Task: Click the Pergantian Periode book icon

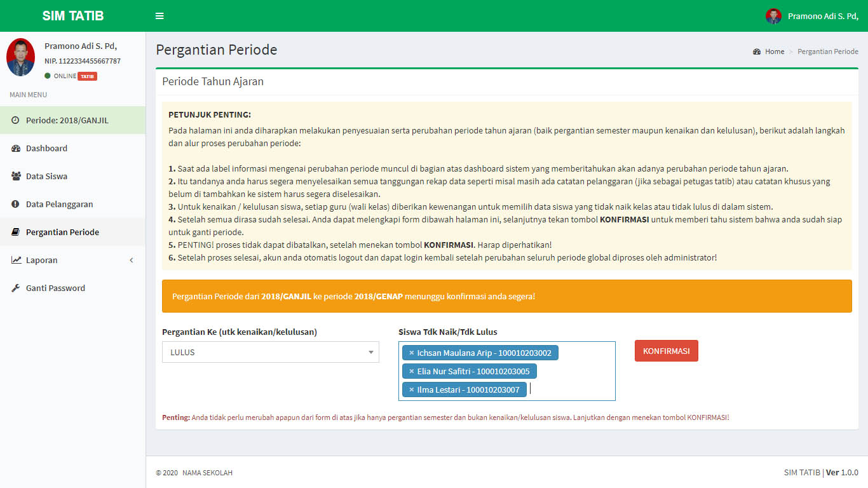Action: pyautogui.click(x=15, y=232)
